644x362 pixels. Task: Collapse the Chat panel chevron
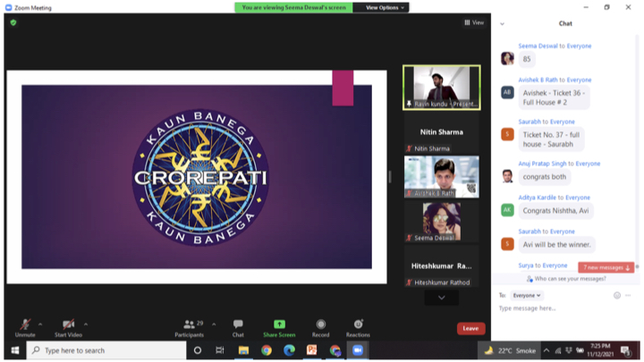tap(502, 24)
